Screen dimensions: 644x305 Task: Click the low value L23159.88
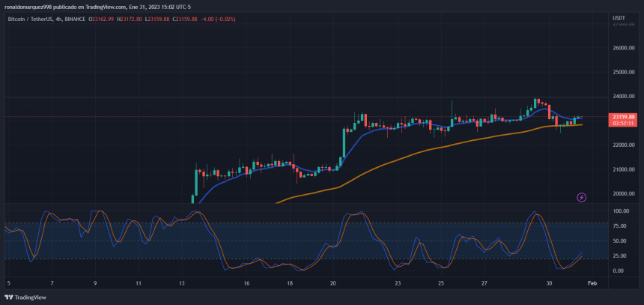157,19
